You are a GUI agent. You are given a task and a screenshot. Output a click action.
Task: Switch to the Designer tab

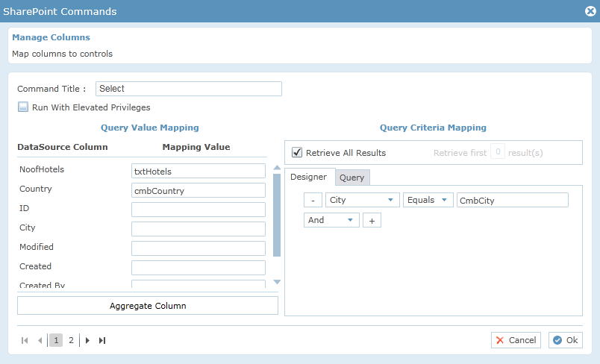pos(309,177)
